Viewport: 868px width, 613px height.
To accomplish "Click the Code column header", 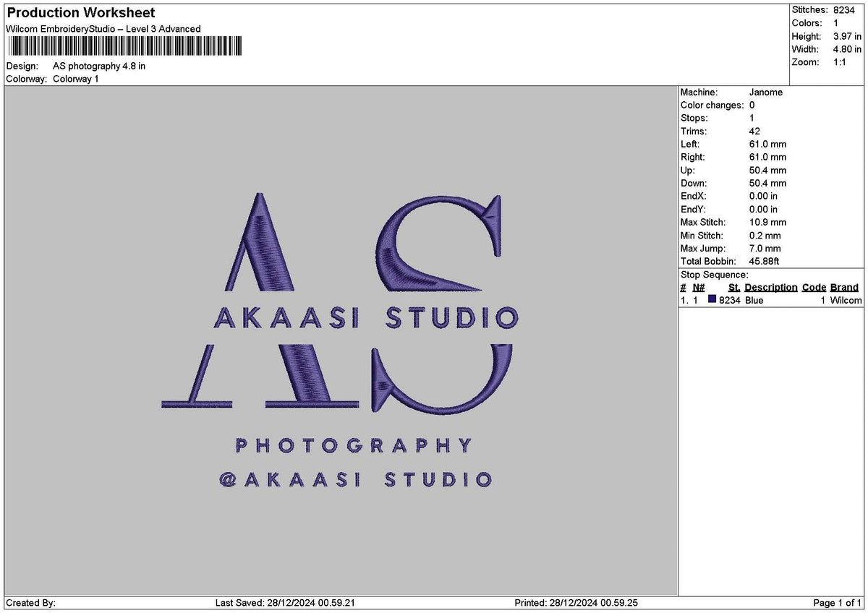I will click(x=814, y=287).
